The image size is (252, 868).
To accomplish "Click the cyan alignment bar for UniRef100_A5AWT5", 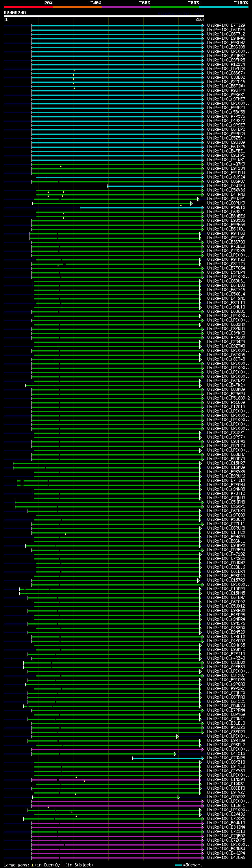I will tap(142, 208).
